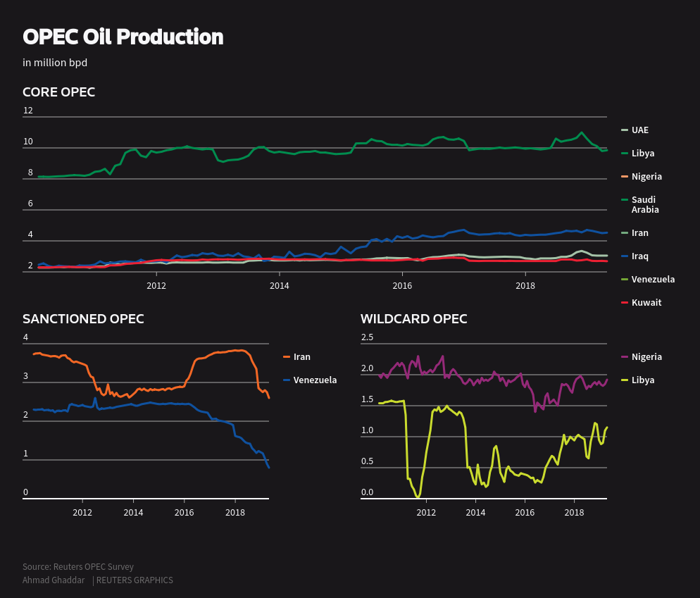
Task: Select Libya in Wildcard OPEC legend
Action: pos(642,380)
